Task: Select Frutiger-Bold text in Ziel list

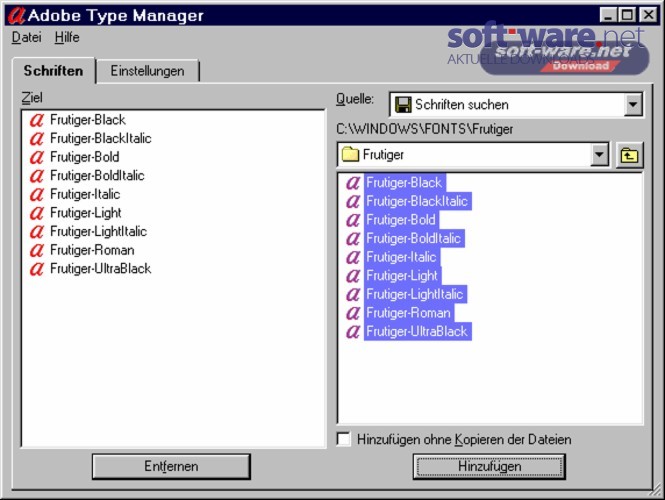Action: [x=84, y=157]
